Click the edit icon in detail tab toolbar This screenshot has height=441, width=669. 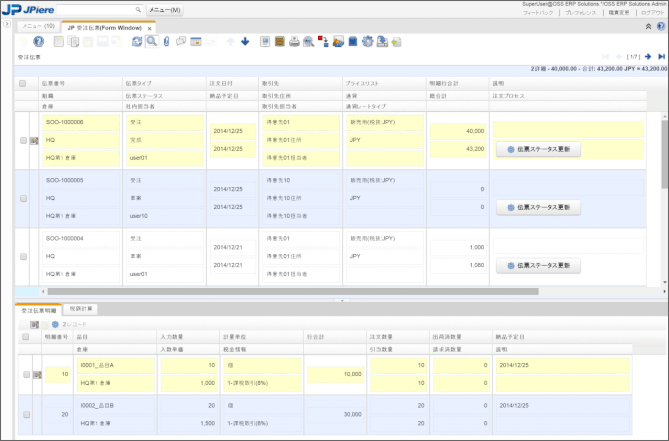35,325
